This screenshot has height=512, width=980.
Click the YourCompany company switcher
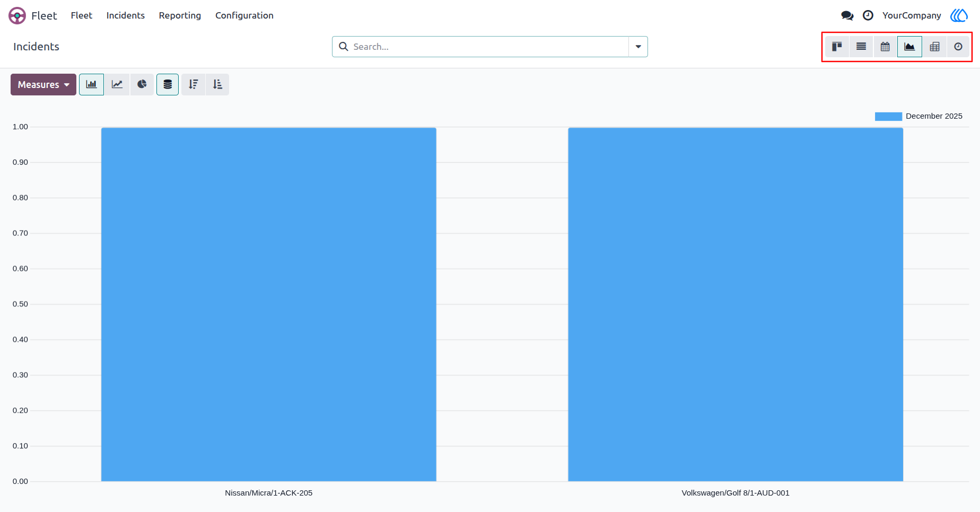tap(911, 15)
